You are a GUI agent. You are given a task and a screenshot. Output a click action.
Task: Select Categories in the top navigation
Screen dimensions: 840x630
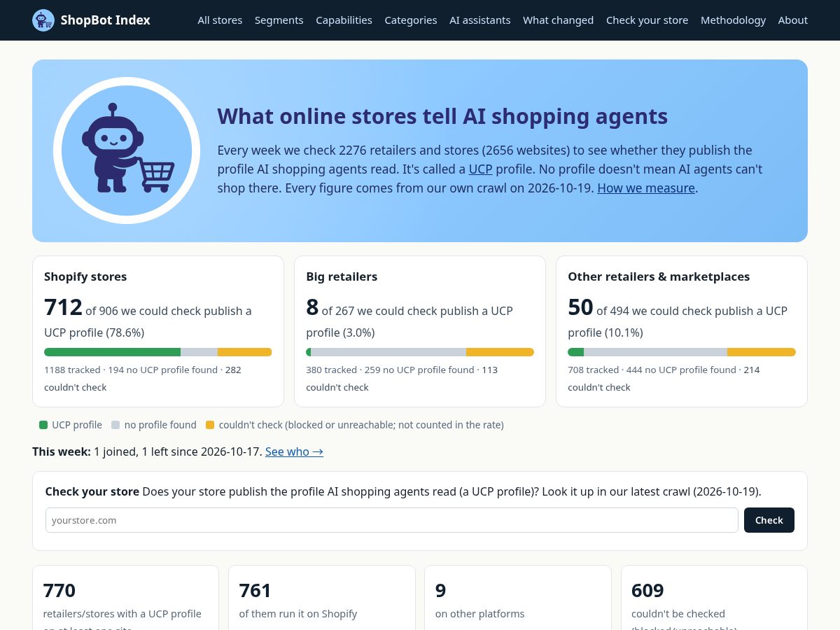[411, 20]
